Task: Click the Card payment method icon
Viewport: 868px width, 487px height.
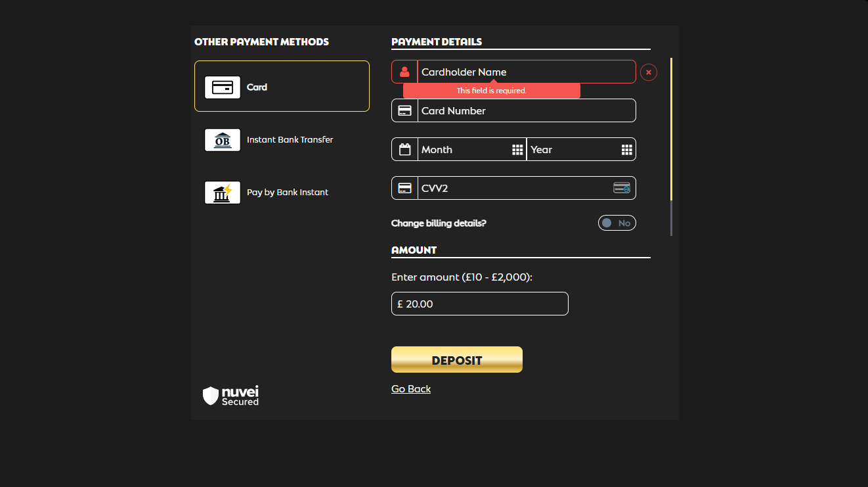Action: [x=223, y=87]
